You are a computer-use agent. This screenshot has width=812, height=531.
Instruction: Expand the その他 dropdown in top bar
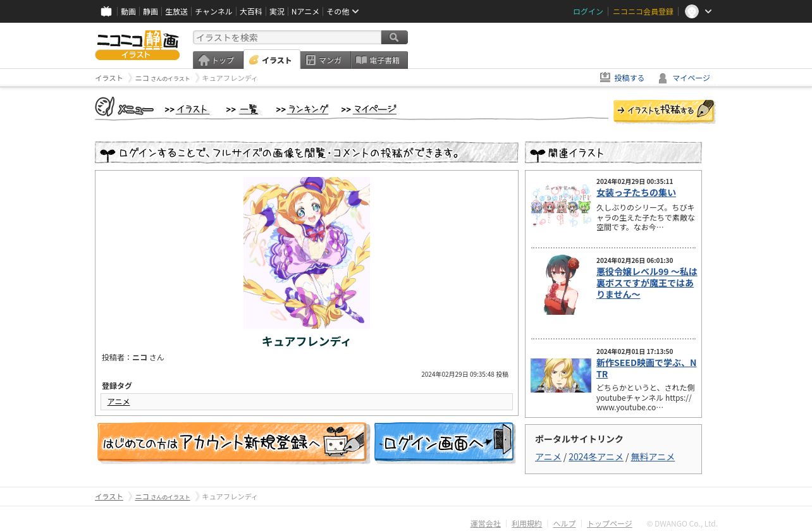pyautogui.click(x=343, y=11)
